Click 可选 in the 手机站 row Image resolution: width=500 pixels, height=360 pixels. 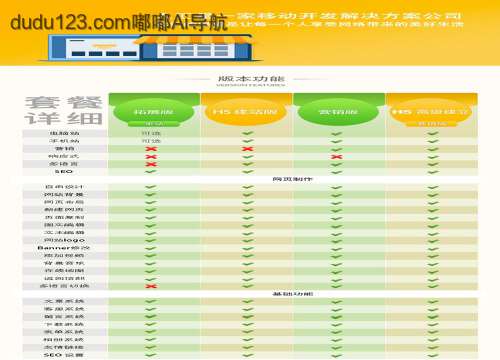click(x=151, y=141)
